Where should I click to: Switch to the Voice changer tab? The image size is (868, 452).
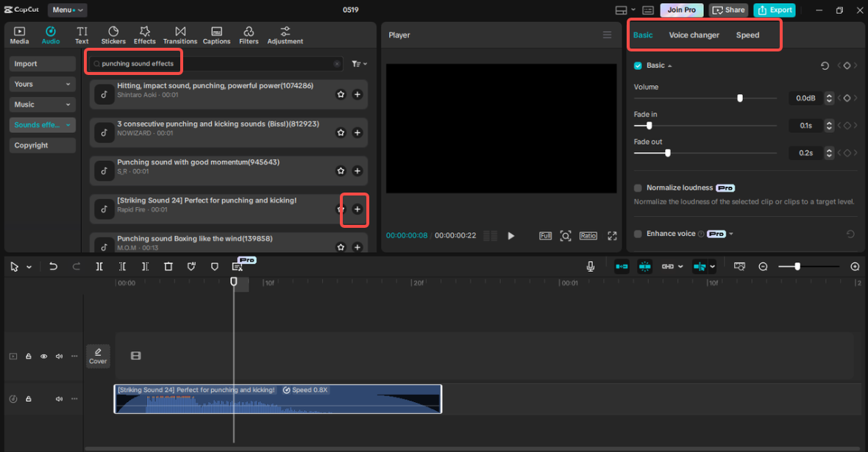tap(694, 35)
